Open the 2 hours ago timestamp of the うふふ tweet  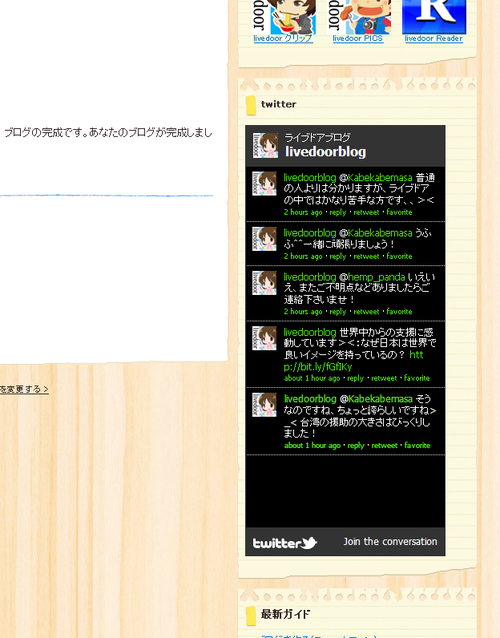pos(303,256)
